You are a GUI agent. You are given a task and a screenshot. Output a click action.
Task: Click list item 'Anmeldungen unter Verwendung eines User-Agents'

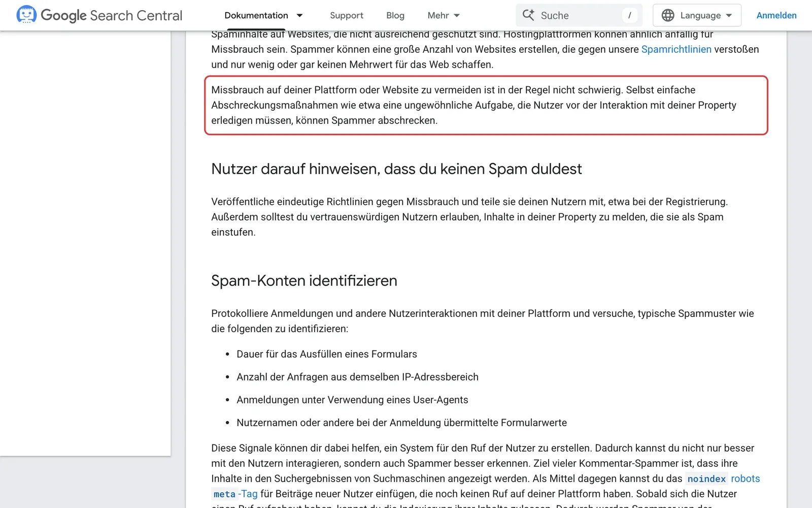352,400
